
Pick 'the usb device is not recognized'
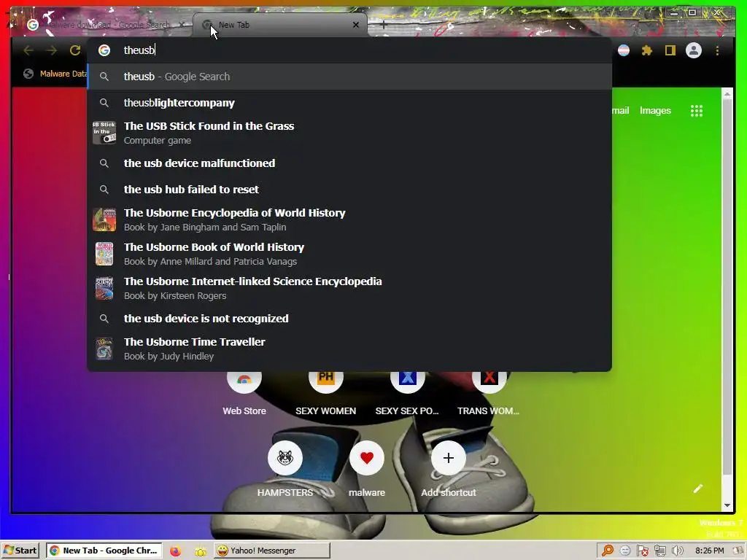pyautogui.click(x=349, y=319)
